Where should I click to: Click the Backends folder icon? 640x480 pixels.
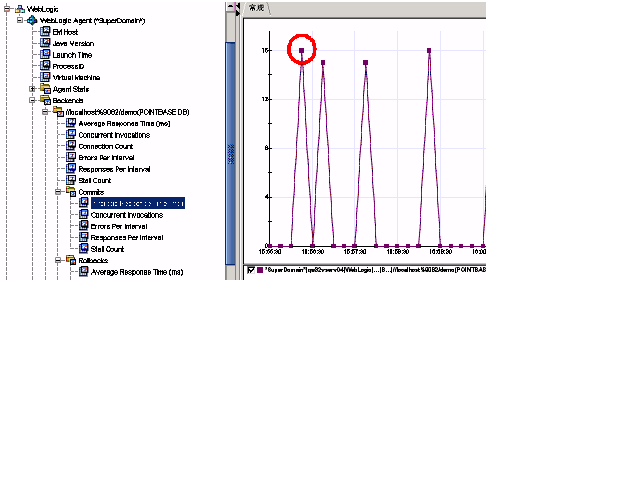coord(45,100)
